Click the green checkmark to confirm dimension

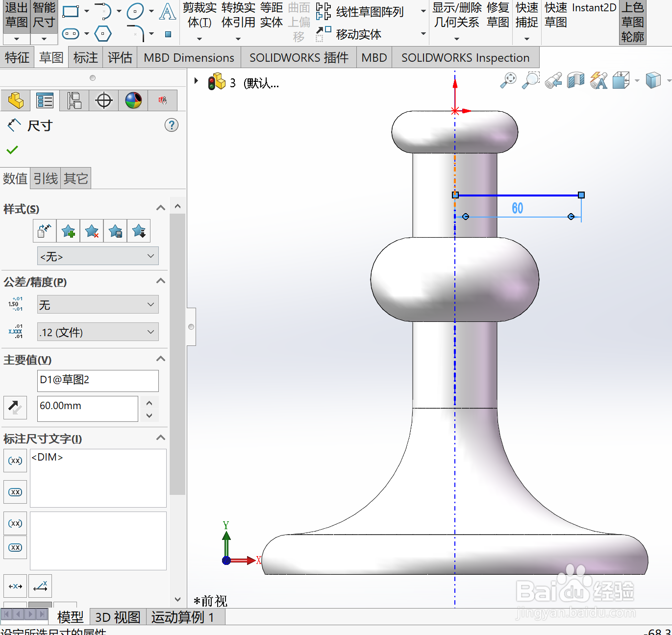12,150
